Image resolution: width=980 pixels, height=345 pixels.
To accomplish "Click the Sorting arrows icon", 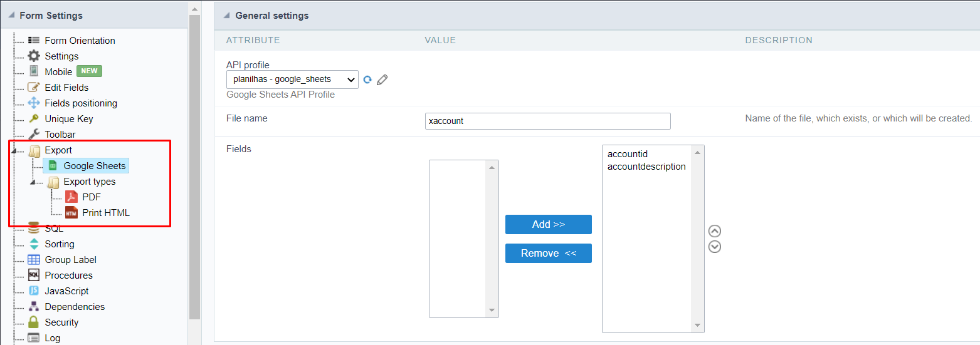I will [34, 244].
